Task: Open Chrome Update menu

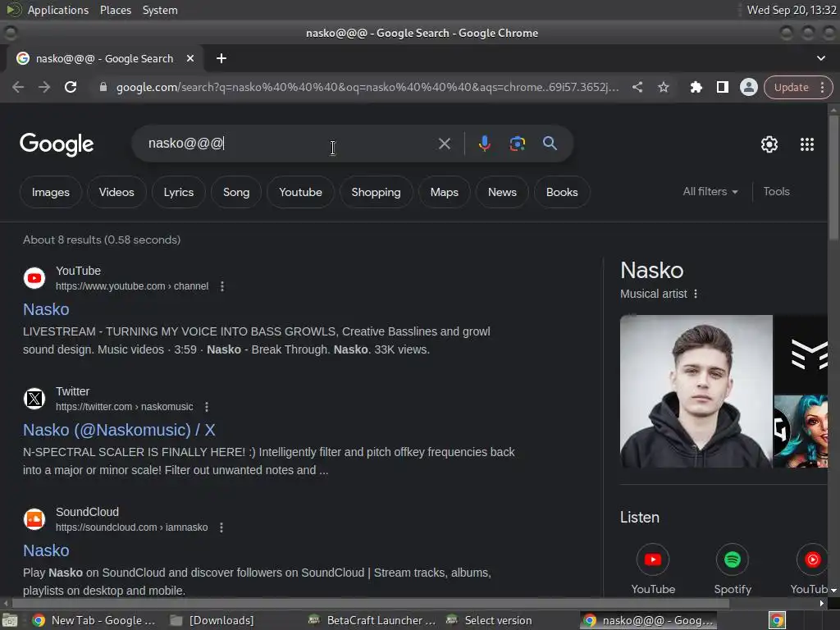Action: 797,87
